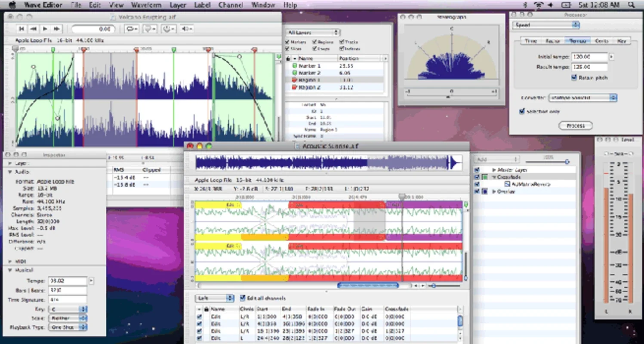This screenshot has width=644, height=344.
Task: Toggle the Markers checkbox
Action: 287,42
